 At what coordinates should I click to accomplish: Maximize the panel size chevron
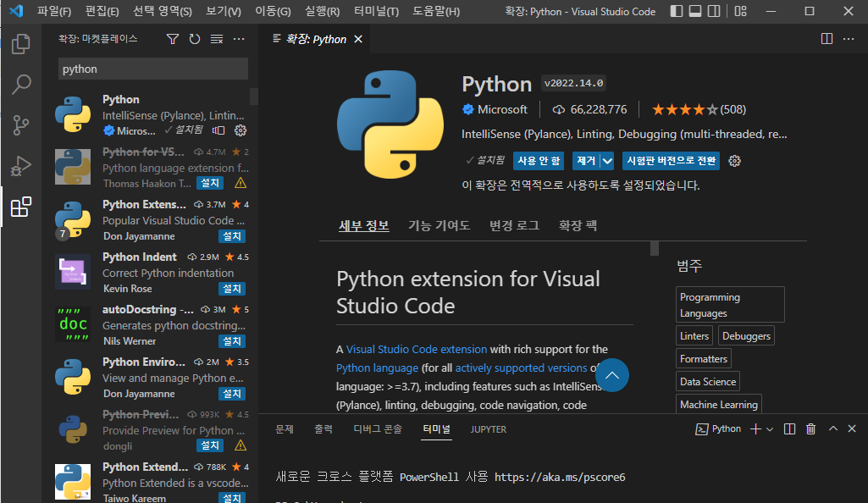coord(833,428)
